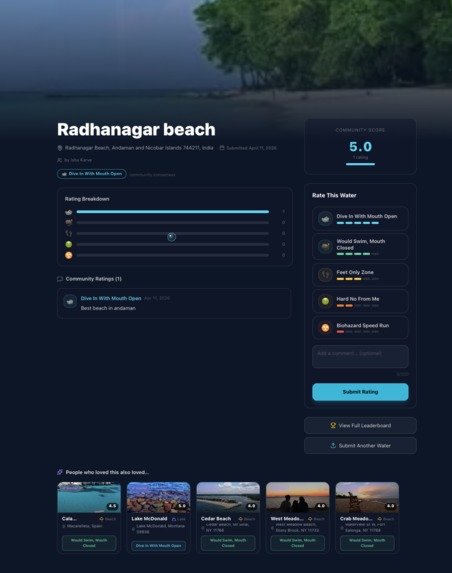Click Would Swim Mouth Closed badge on the West Meadow card
The height and width of the screenshot is (573, 452).
[297, 543]
